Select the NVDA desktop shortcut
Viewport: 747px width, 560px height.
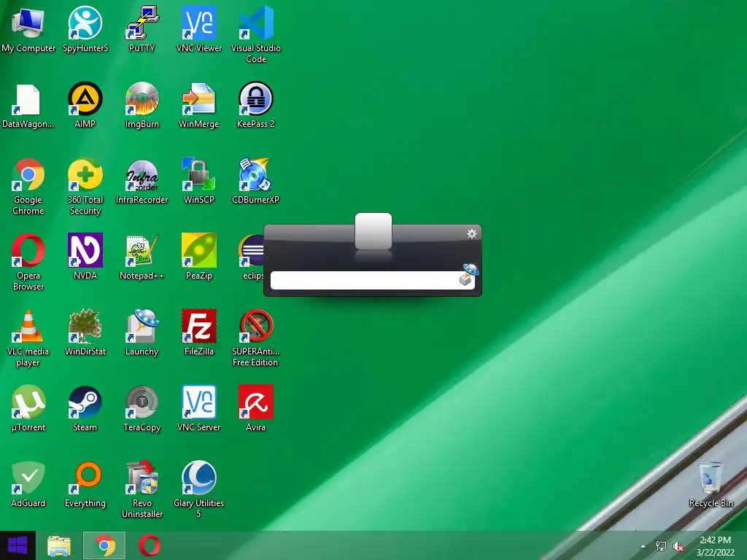[x=85, y=257]
